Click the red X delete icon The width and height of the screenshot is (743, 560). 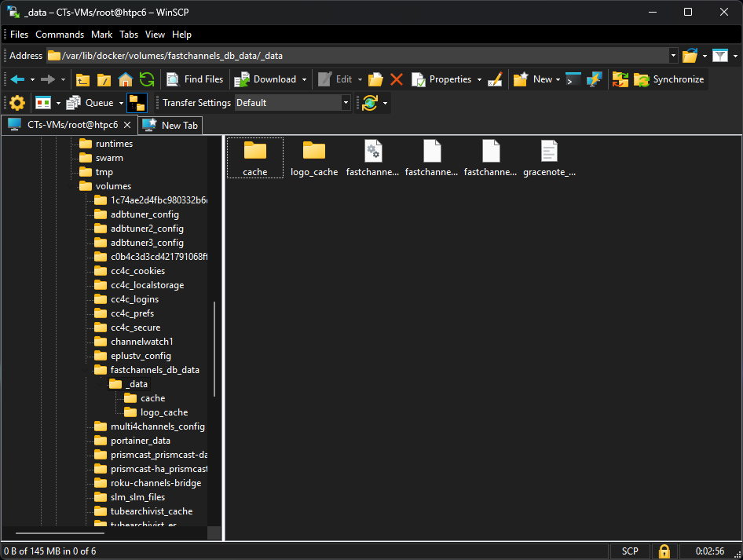[397, 79]
